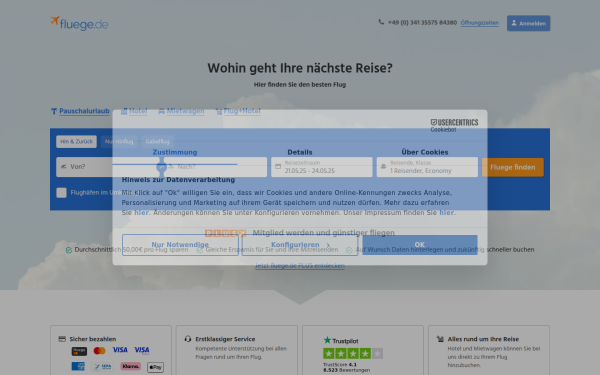Click the Klarna payment logo
The height and width of the screenshot is (375, 600).
pos(130,367)
